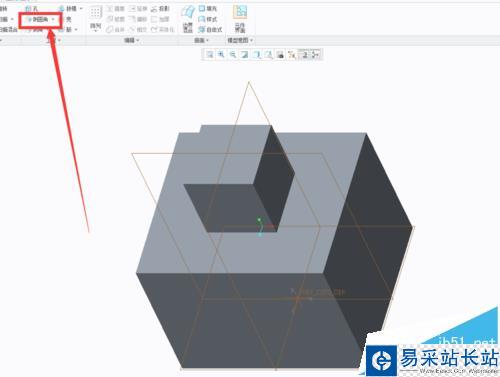Viewport: 500px width, 377px height.
Task: Expand the 曲面 group dropdown
Action: point(207,40)
